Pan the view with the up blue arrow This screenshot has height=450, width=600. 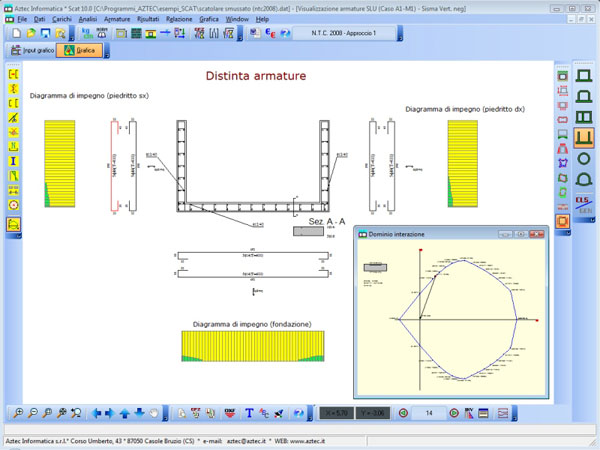point(125,413)
